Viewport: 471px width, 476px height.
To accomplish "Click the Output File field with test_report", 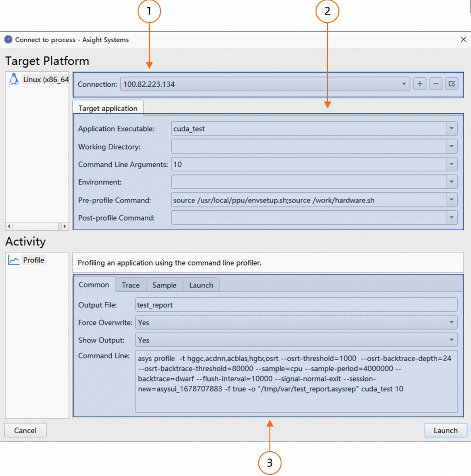I will click(297, 305).
